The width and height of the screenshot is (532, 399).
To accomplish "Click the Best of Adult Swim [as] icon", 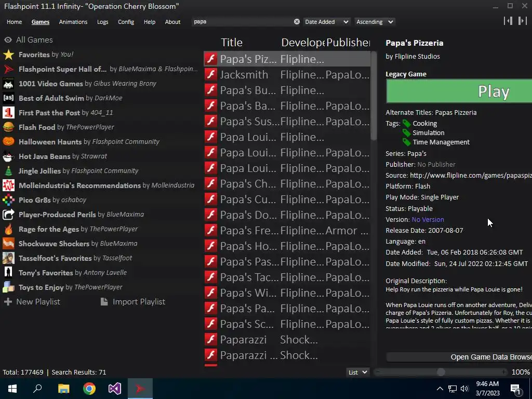I will (x=8, y=98).
